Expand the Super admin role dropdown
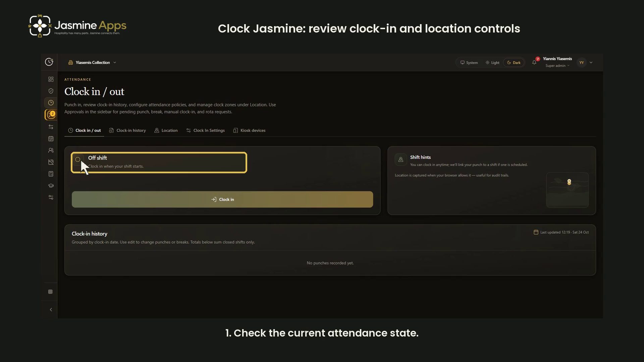644x362 pixels. pos(557,66)
